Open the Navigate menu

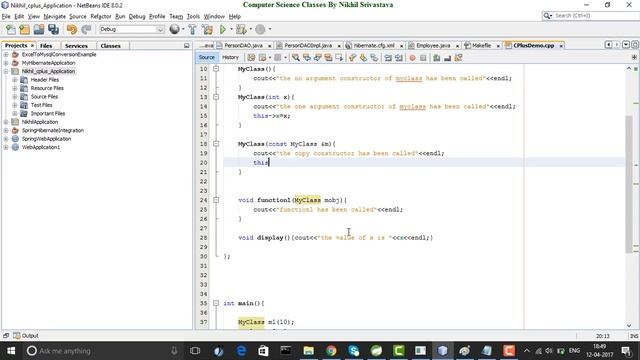click(x=55, y=16)
